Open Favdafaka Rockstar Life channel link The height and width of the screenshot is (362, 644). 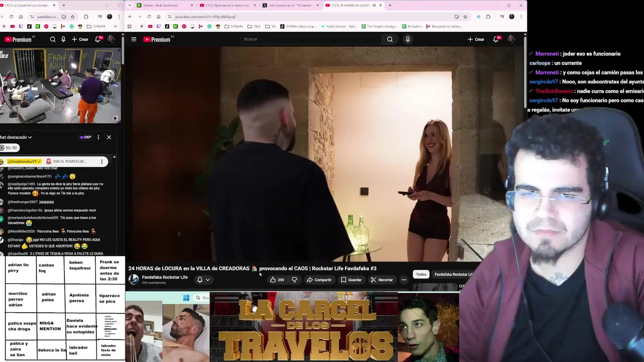(165, 277)
